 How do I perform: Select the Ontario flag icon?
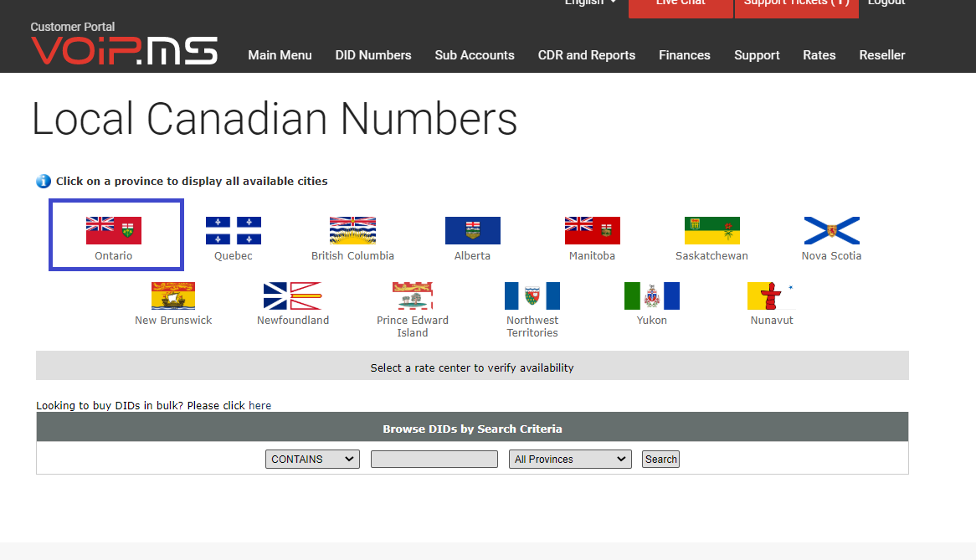114,230
